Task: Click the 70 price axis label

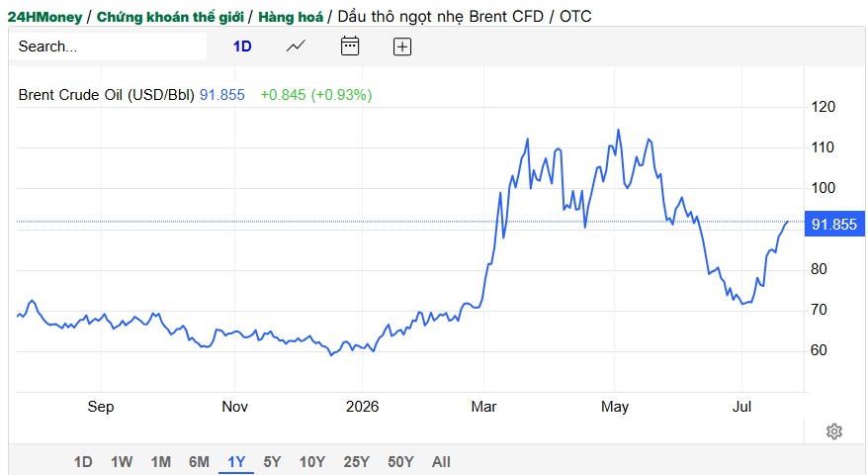Action: point(819,310)
